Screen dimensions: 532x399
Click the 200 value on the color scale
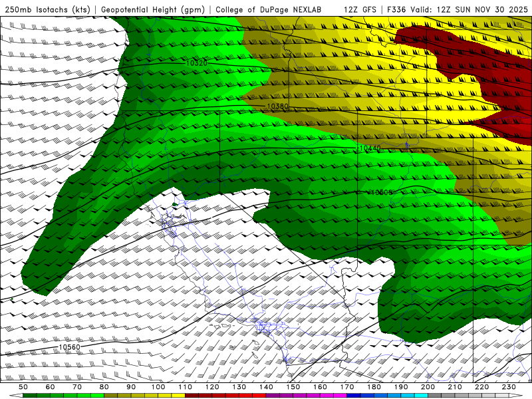click(428, 387)
